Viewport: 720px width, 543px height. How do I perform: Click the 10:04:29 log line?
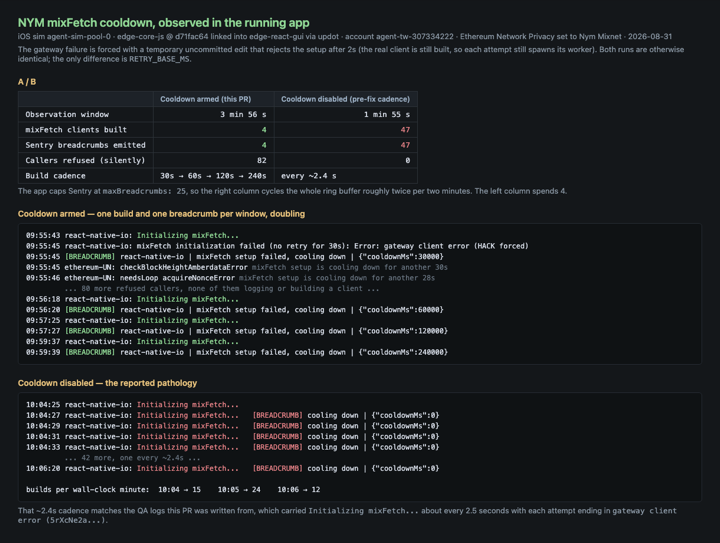click(232, 425)
